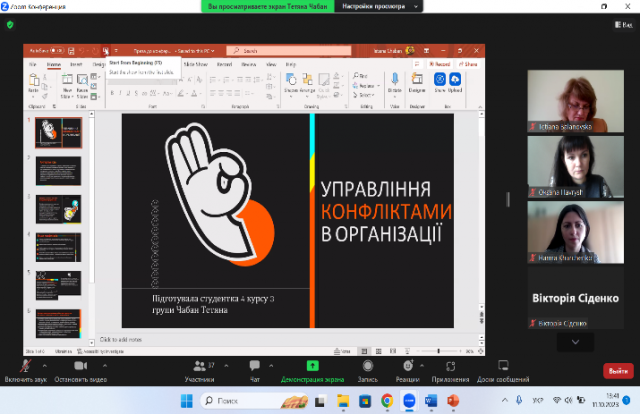Screen dimensions: 640x414
Task: Open the Participants panel
Action: point(198,366)
